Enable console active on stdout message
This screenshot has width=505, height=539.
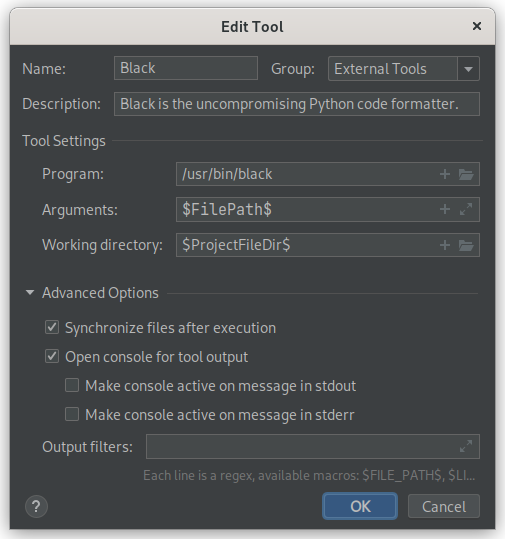[72, 385]
